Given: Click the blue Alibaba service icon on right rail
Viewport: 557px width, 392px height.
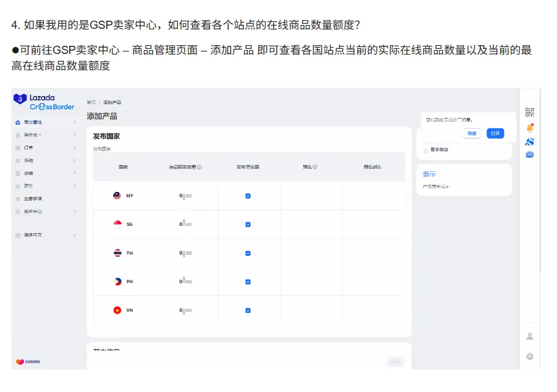Looking at the screenshot, I should coord(529,142).
